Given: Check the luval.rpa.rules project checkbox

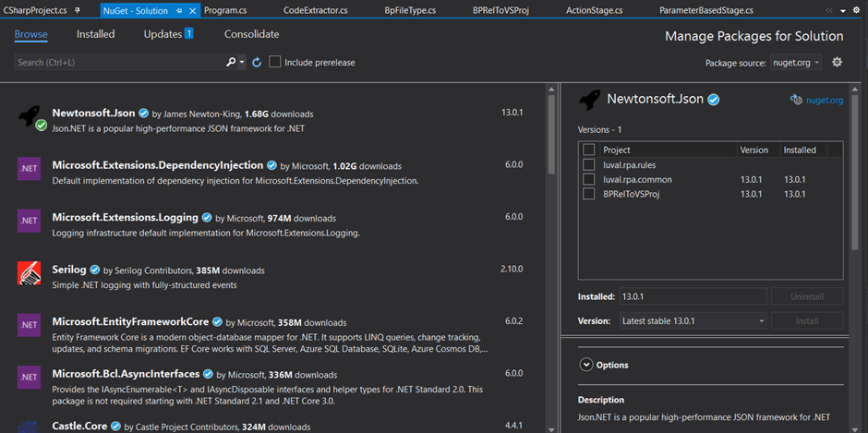Looking at the screenshot, I should tap(589, 164).
